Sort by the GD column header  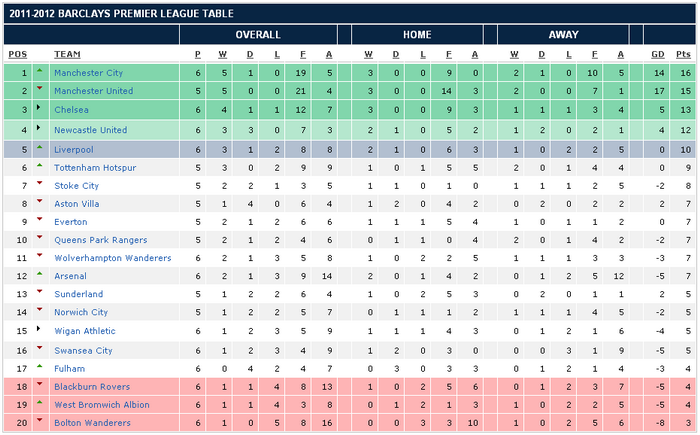658,54
